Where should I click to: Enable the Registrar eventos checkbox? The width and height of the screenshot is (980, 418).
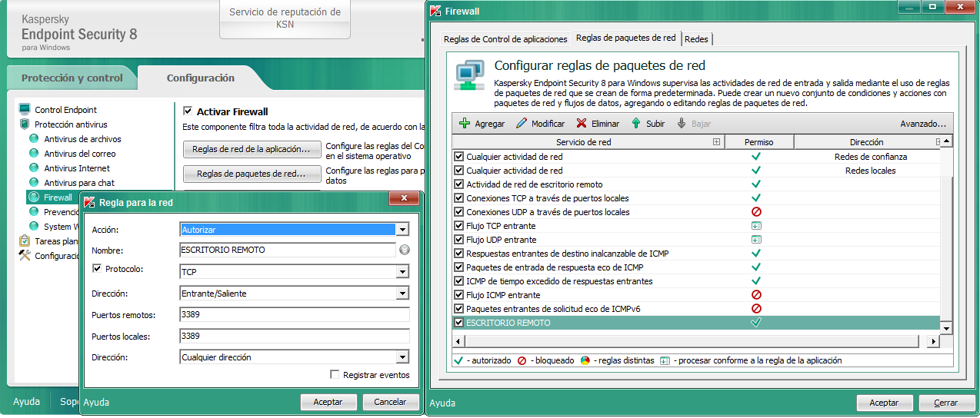(x=335, y=375)
